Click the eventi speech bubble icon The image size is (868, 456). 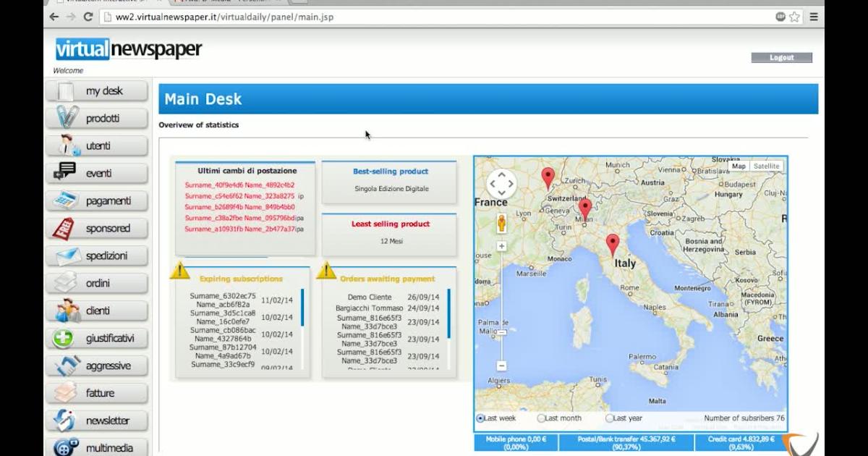click(x=65, y=173)
